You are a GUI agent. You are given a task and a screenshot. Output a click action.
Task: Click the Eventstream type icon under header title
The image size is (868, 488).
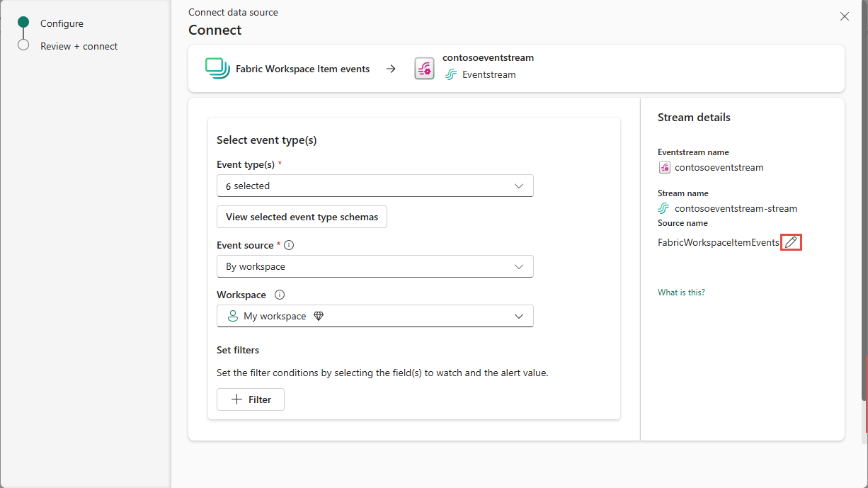451,74
